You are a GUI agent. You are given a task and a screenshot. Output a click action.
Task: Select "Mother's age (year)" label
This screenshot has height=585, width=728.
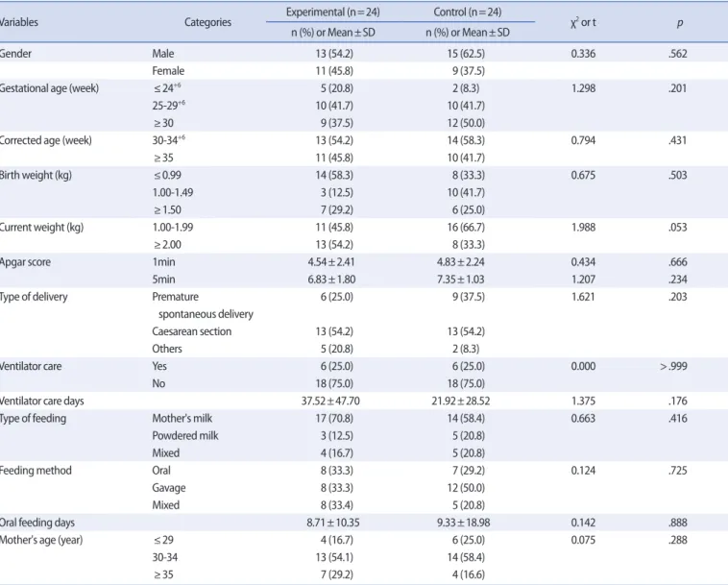(41, 540)
